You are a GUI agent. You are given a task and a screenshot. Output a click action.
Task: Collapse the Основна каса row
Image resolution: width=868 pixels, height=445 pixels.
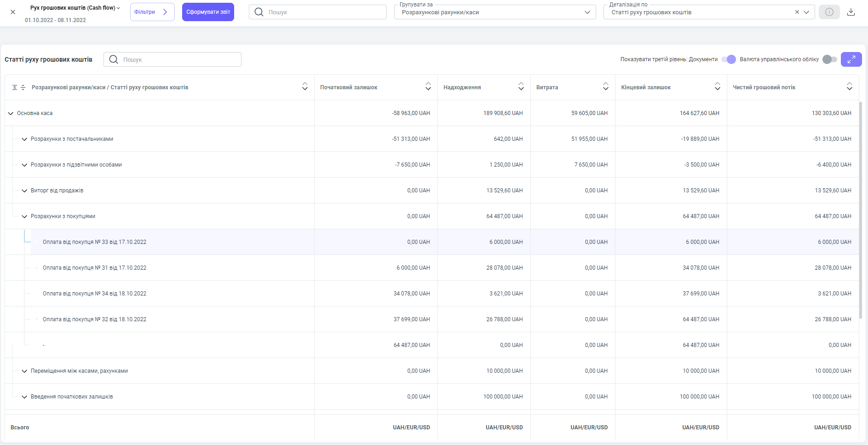tap(11, 113)
